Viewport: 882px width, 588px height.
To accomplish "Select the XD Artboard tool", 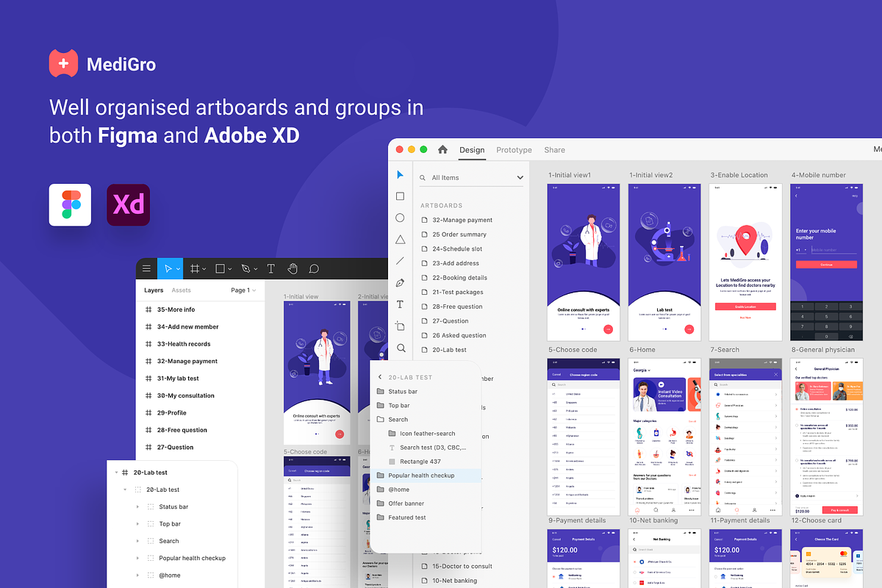I will click(x=400, y=326).
